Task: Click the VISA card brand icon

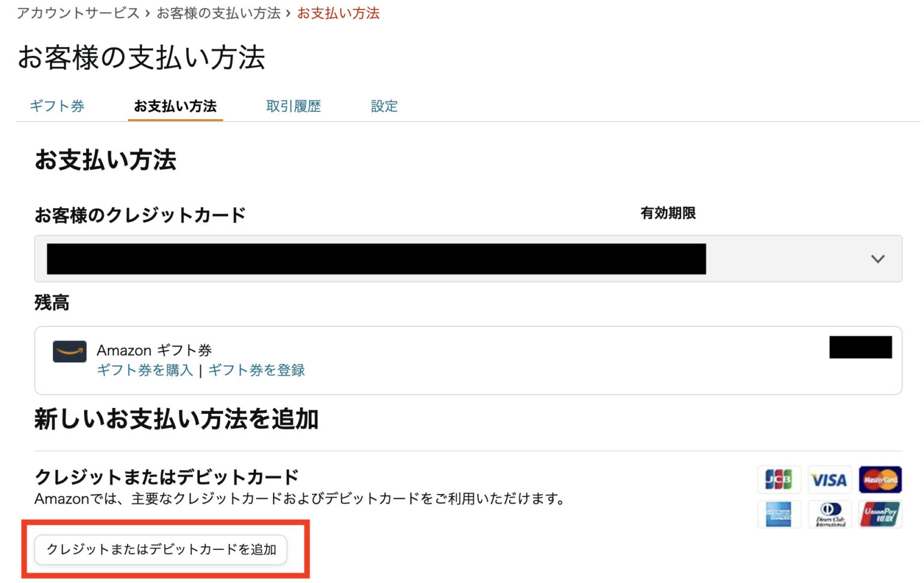Action: [830, 479]
